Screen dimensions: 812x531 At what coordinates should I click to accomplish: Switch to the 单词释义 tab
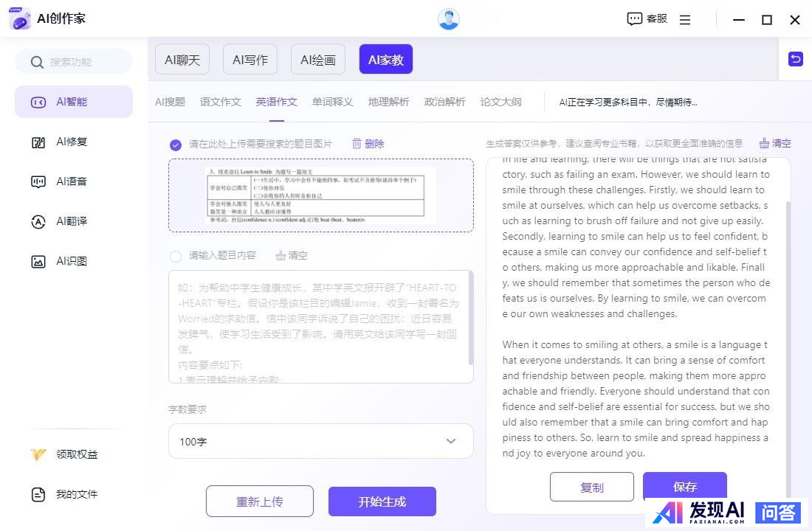pos(332,102)
